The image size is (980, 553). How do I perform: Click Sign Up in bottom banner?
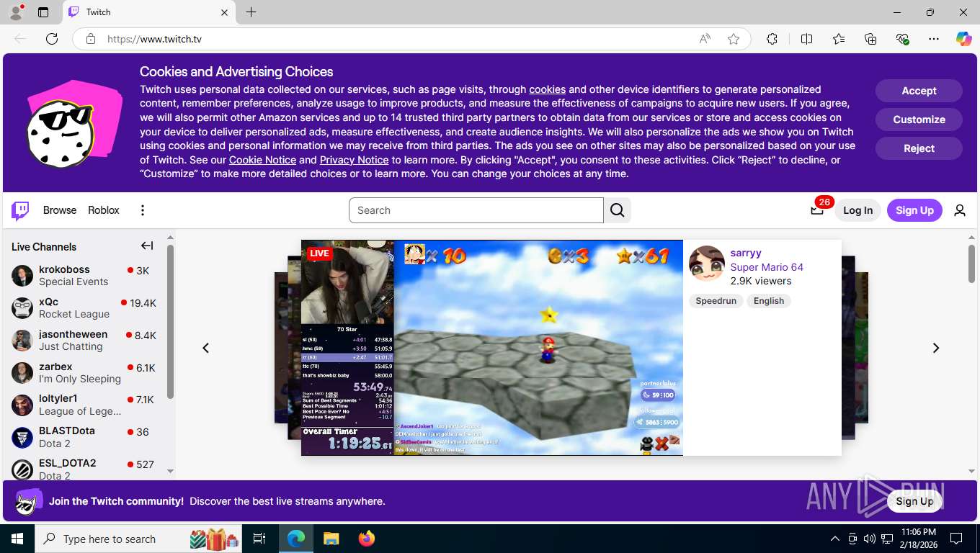914,501
